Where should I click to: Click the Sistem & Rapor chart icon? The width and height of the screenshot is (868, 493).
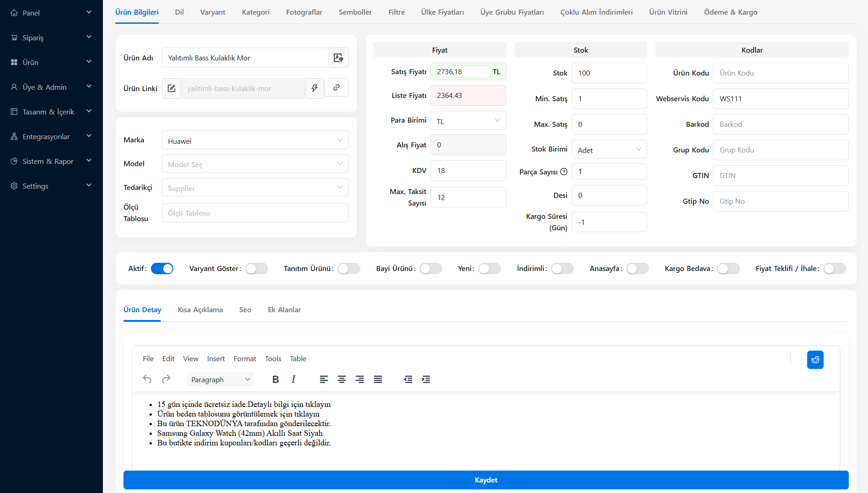point(14,161)
